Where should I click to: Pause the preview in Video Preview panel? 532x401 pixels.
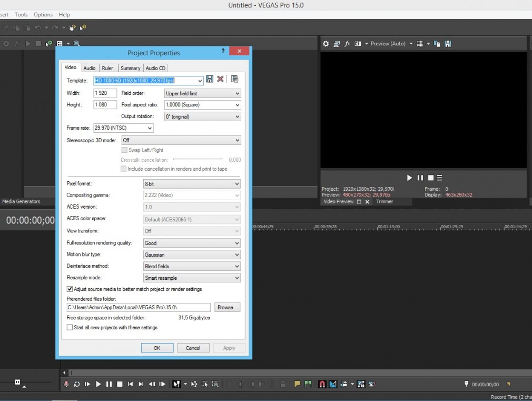click(x=420, y=178)
